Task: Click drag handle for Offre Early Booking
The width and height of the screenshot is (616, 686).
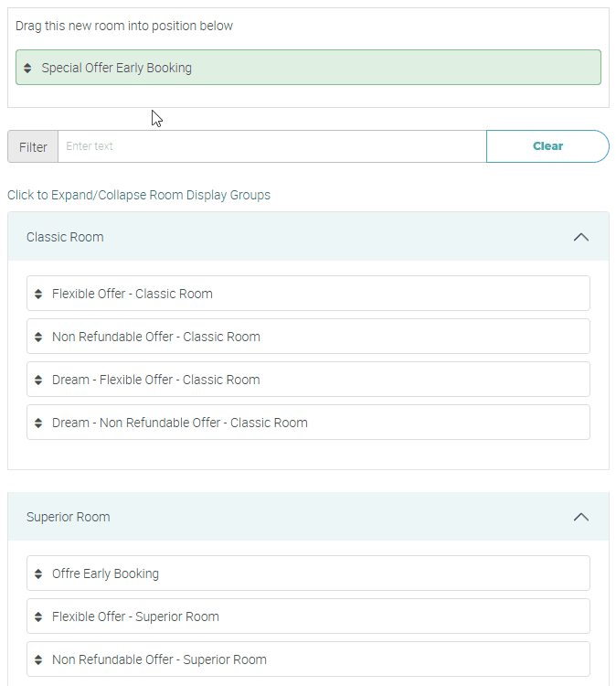Action: pyautogui.click(x=38, y=574)
